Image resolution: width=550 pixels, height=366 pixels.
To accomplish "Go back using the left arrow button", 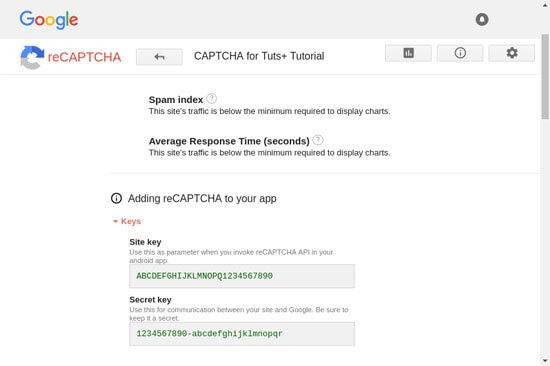I will tap(159, 57).
